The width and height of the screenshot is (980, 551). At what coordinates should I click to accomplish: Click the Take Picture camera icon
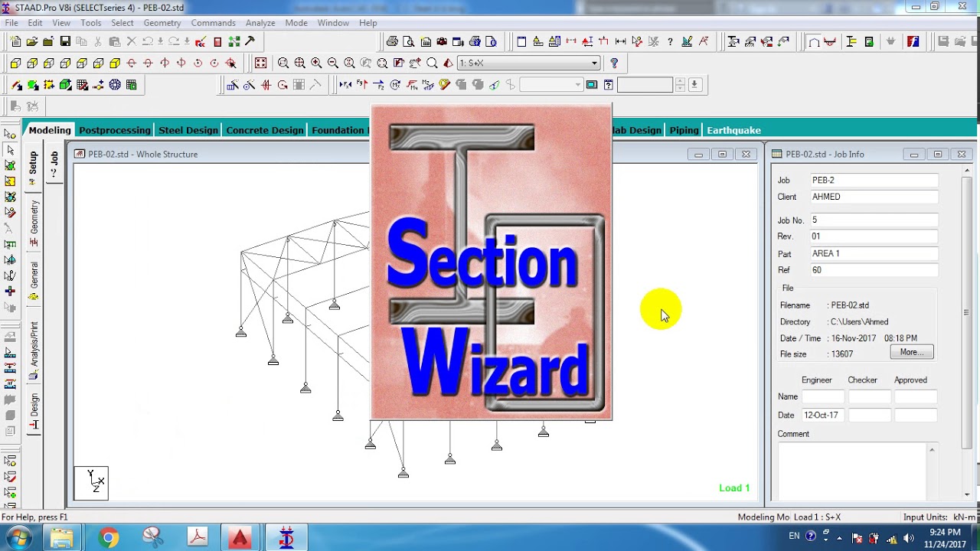(442, 41)
